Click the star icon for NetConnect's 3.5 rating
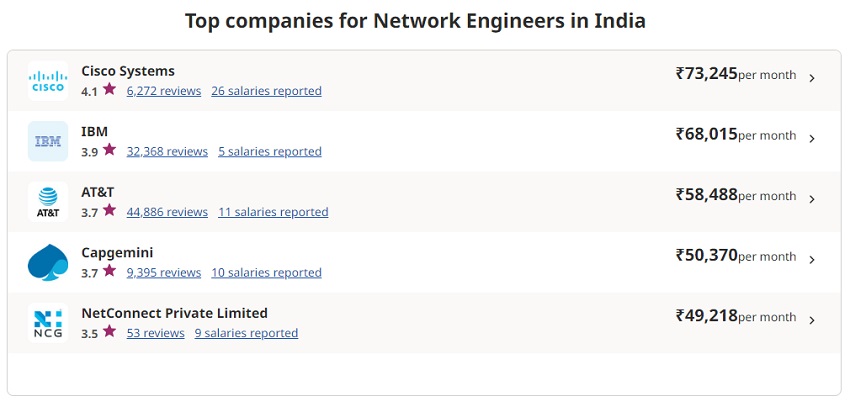Image resolution: width=850 pixels, height=407 pixels. pyautogui.click(x=109, y=332)
